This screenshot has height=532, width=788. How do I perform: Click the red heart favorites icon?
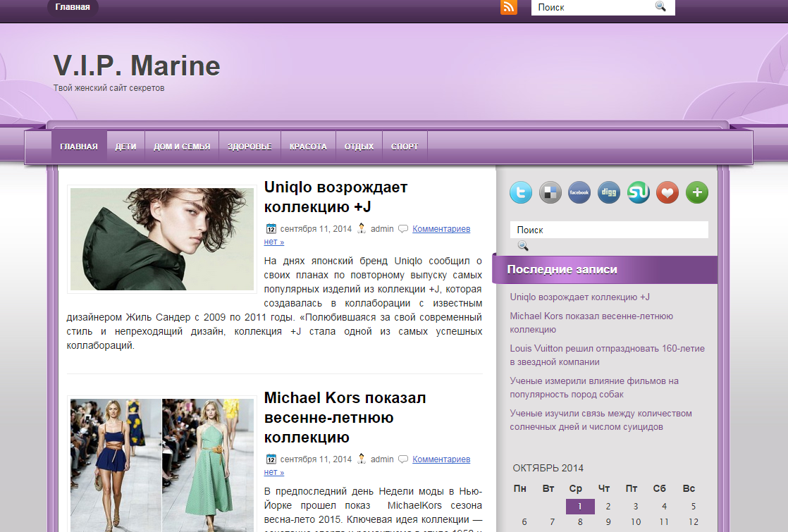pyautogui.click(x=667, y=192)
